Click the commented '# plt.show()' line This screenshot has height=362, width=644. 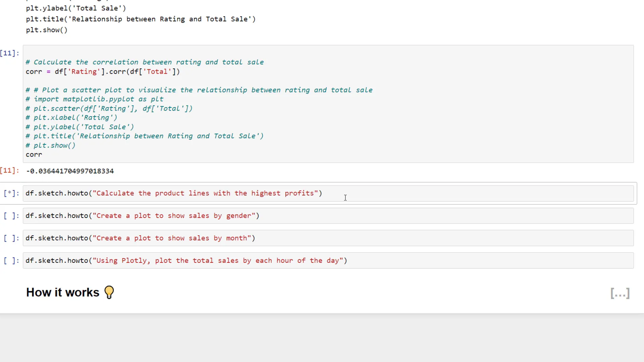pyautogui.click(x=51, y=145)
